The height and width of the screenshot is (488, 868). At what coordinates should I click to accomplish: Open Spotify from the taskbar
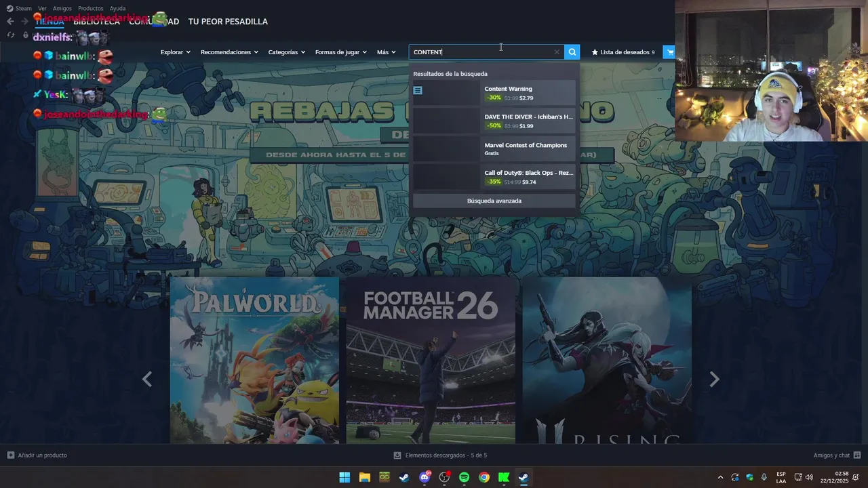coord(464,477)
